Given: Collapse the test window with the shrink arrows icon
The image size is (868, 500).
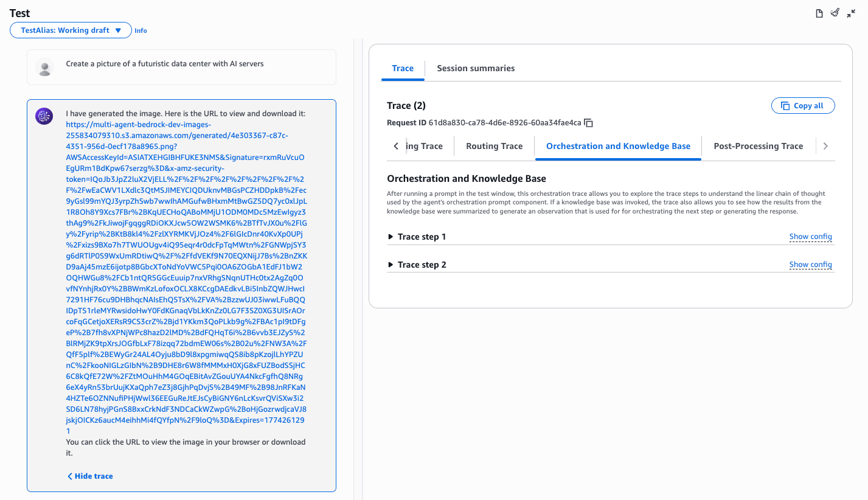Looking at the screenshot, I should [x=851, y=12].
